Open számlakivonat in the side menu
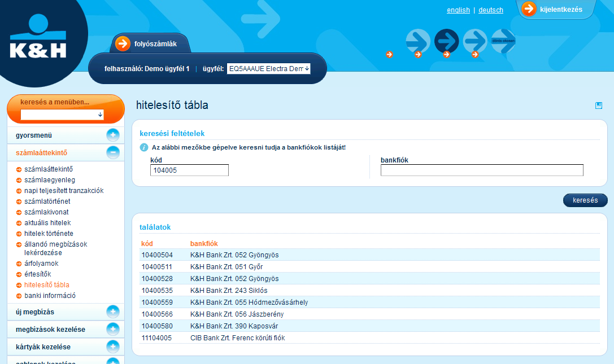Image resolution: width=614 pixels, height=364 pixels. pyautogui.click(x=46, y=212)
